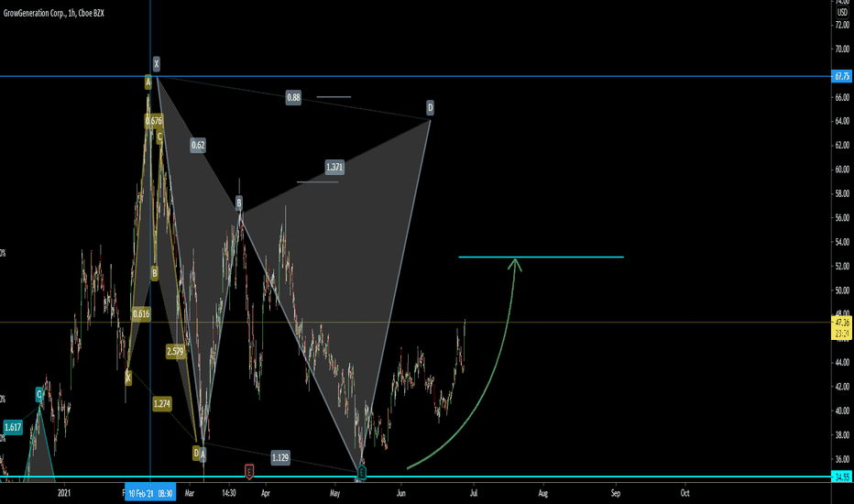Click the yellow A pattern point label
Viewport: 854px width, 504px height.
[148, 82]
